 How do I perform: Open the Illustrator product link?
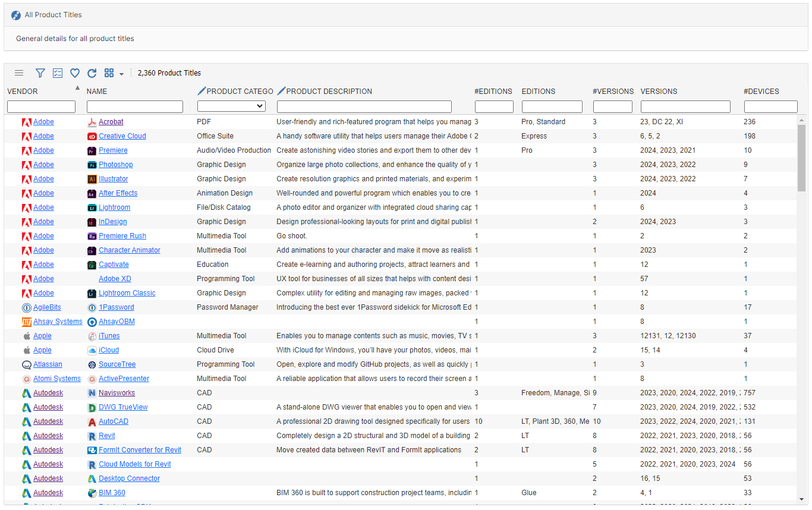click(114, 179)
